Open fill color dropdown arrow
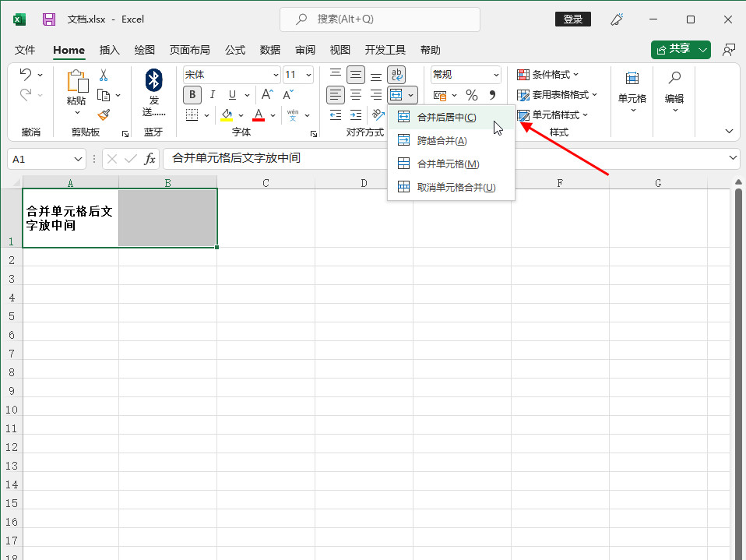The image size is (746, 560). pos(241,115)
